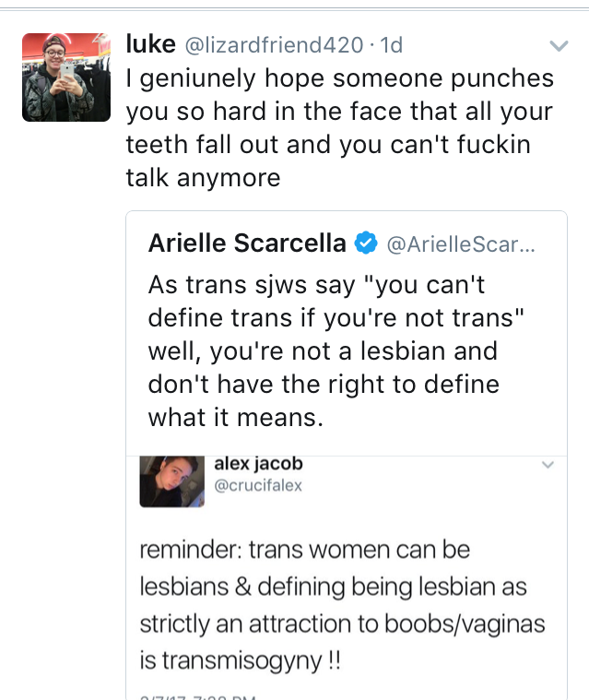Open luke's tweet text about punching
The image size is (589, 700).
pos(339,127)
